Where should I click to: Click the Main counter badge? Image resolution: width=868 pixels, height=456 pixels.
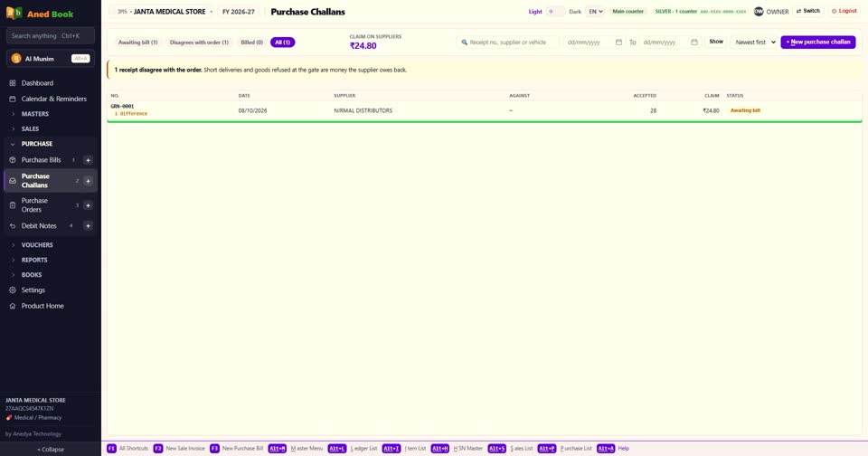[627, 11]
